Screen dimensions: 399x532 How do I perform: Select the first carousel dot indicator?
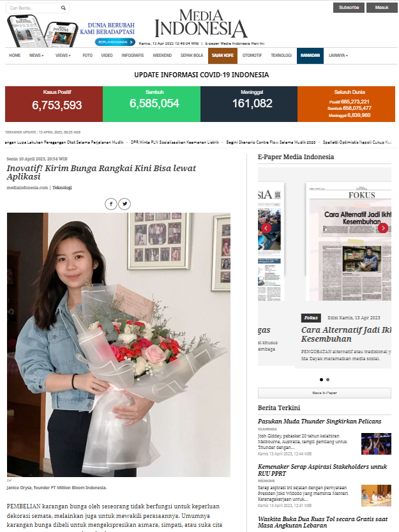[321, 379]
